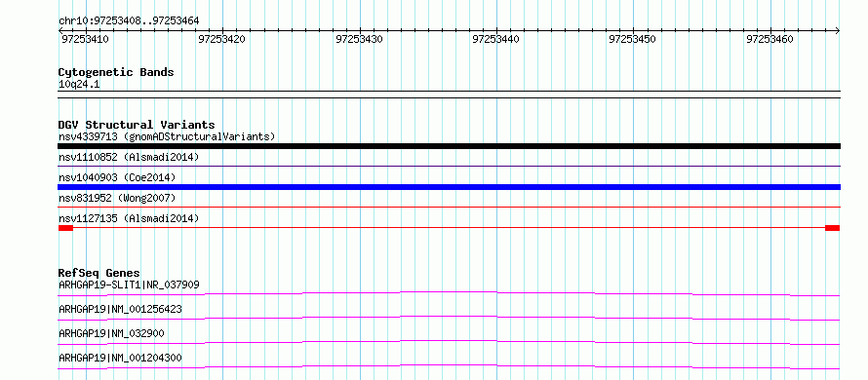Click the nsv831952 Wong2007 variant label
The height and width of the screenshot is (380, 868).
click(x=117, y=198)
